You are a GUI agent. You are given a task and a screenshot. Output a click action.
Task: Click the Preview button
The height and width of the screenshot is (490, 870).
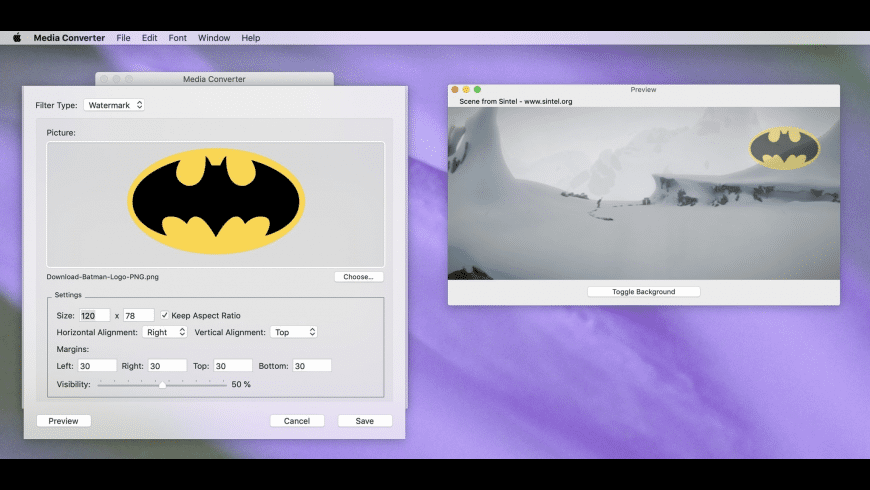point(64,421)
